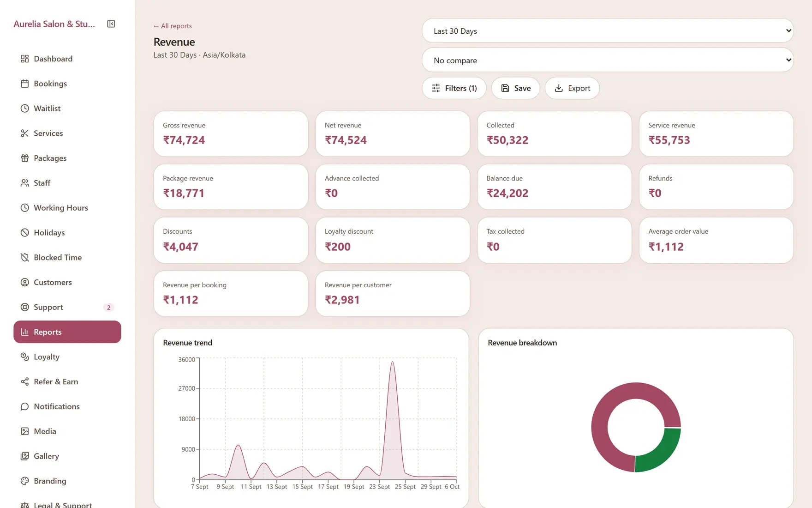This screenshot has height=508, width=812.
Task: Click the Loyalty discount ₹200 value
Action: 338,247
